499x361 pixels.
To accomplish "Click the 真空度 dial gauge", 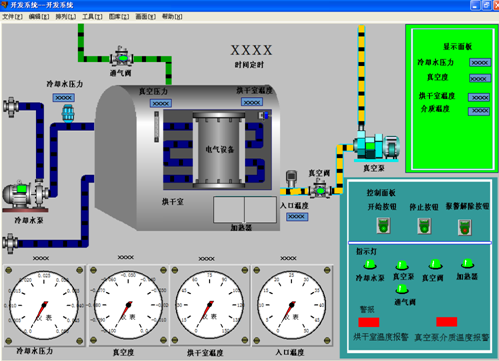I will 128,305.
